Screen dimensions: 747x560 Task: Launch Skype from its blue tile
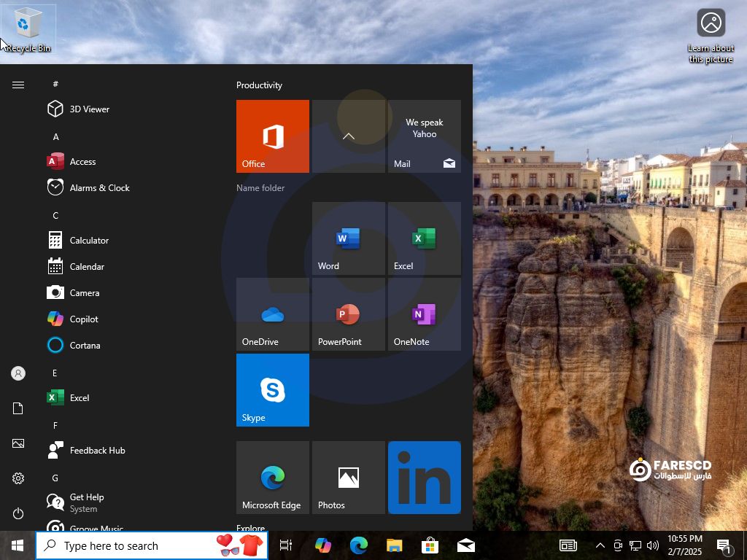pos(273,390)
